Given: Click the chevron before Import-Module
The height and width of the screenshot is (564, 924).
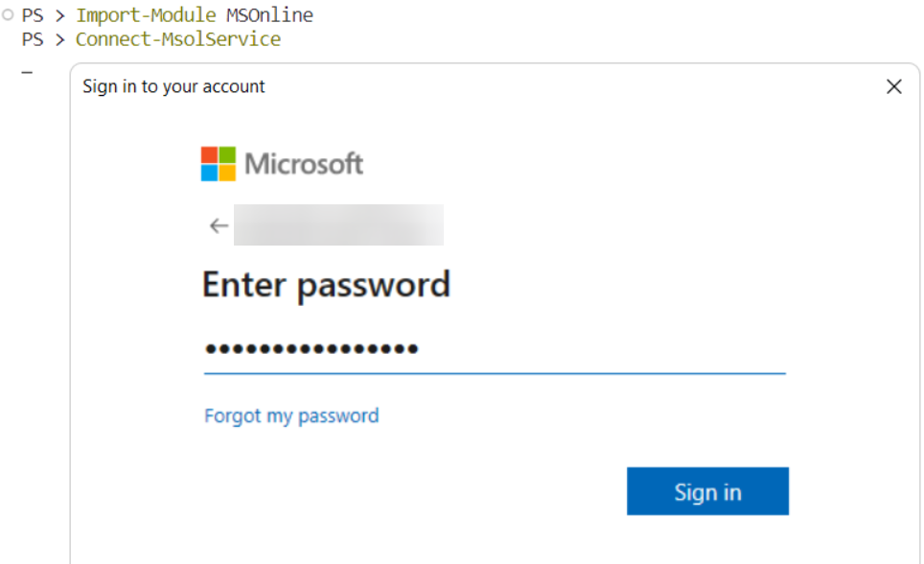Looking at the screenshot, I should pyautogui.click(x=60, y=15).
